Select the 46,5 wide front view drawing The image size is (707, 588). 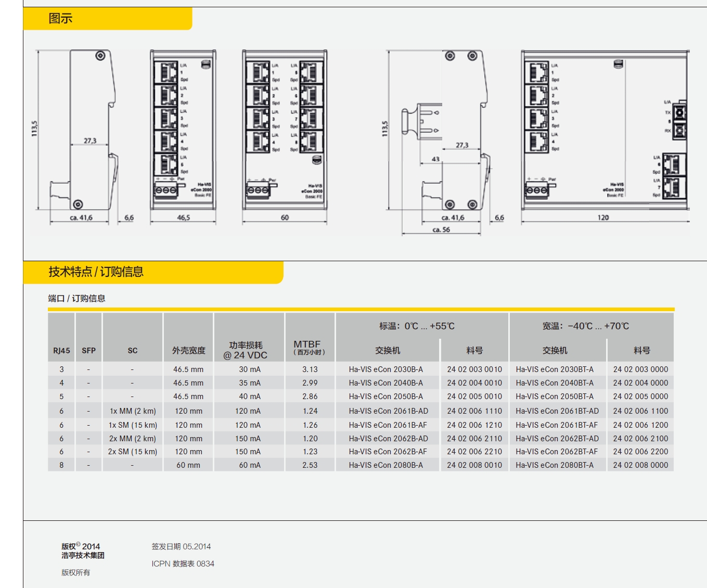(183, 130)
